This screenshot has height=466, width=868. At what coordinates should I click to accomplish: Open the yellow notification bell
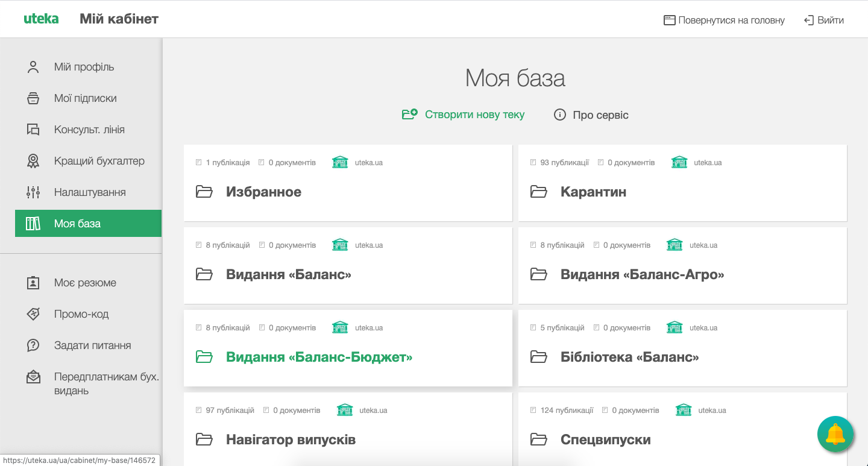835,434
